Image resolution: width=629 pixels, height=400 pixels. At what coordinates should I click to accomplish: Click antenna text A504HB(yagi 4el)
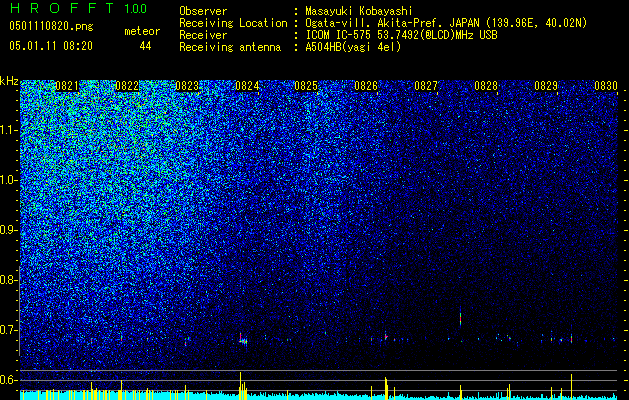tap(353, 47)
